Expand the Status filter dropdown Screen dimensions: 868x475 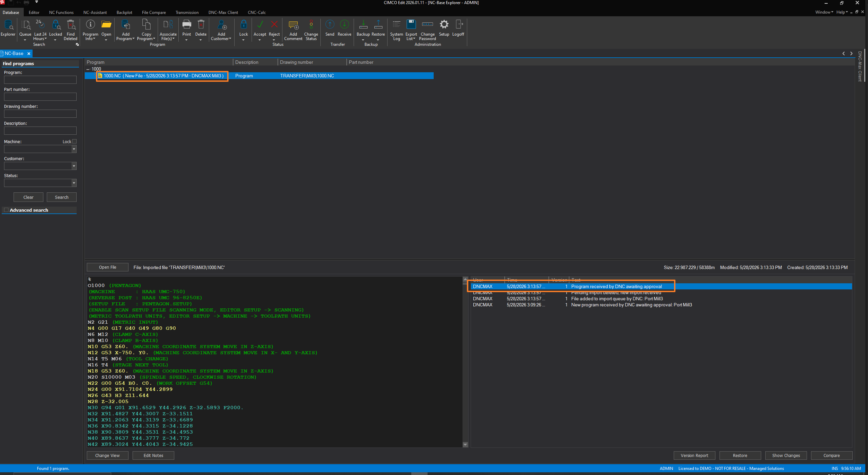point(74,183)
